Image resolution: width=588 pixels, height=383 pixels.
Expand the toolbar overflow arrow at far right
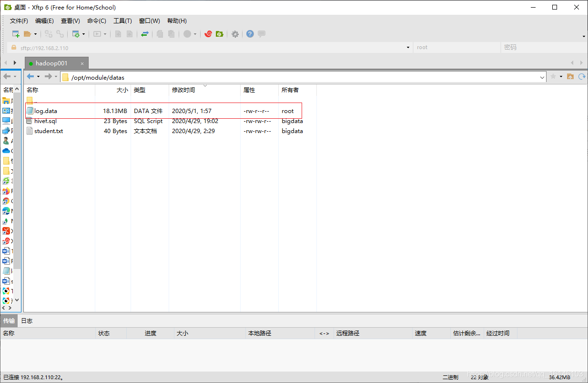[x=584, y=36]
